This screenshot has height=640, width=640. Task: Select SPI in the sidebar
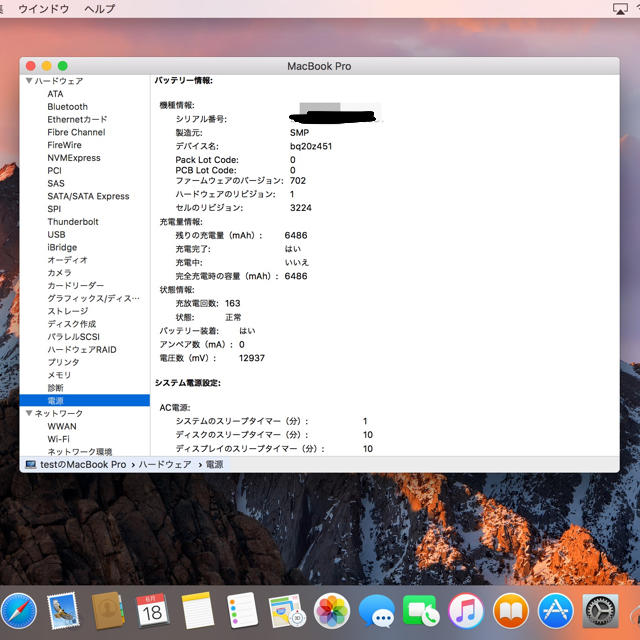tap(54, 209)
